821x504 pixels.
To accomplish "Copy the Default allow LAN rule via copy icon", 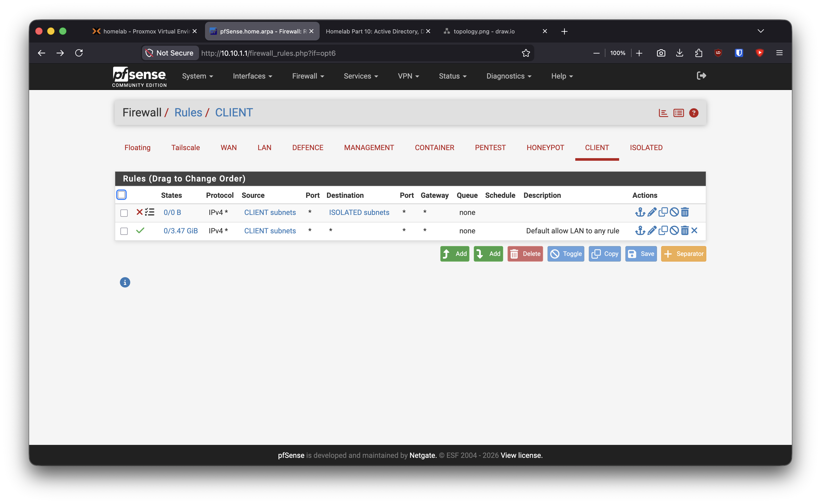I will tap(663, 230).
